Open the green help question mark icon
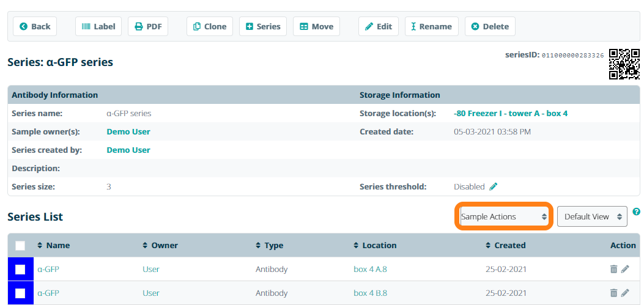This screenshot has height=305, width=644. click(x=636, y=211)
